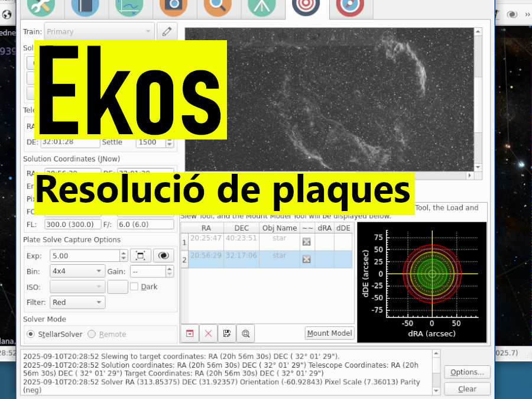Click image view scroll right arrow
Screen dimensions: 532x399
coord(470,176)
